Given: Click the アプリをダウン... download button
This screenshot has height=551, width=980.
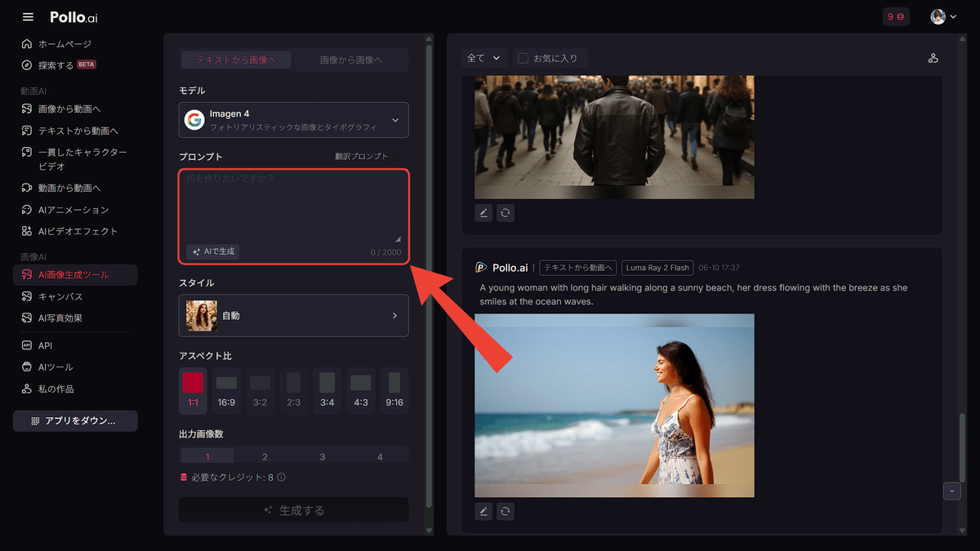Looking at the screenshot, I should [75, 420].
